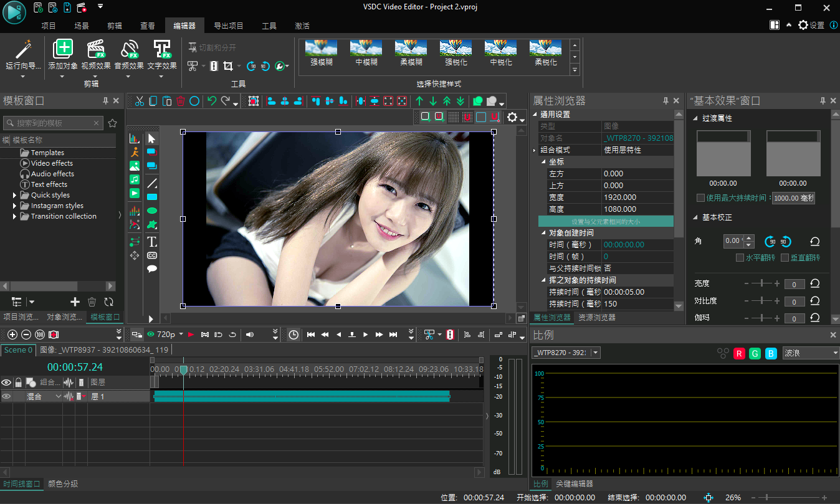Open the 场景 ribbon tab

[82, 26]
